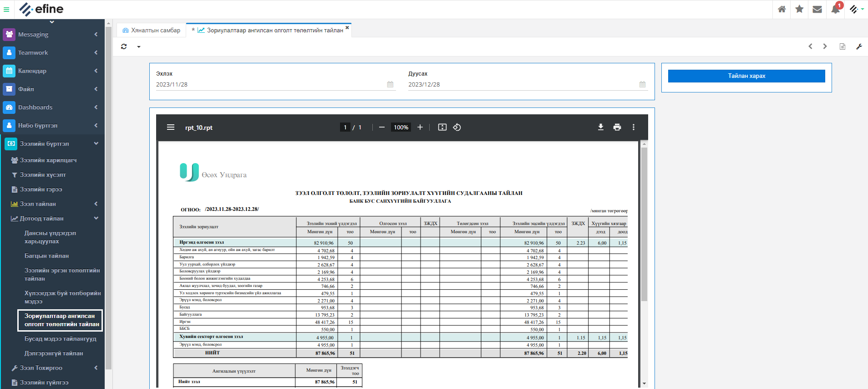The image size is (868, 389).
Task: Click the Dashboards sidebar icon
Action: (9, 107)
